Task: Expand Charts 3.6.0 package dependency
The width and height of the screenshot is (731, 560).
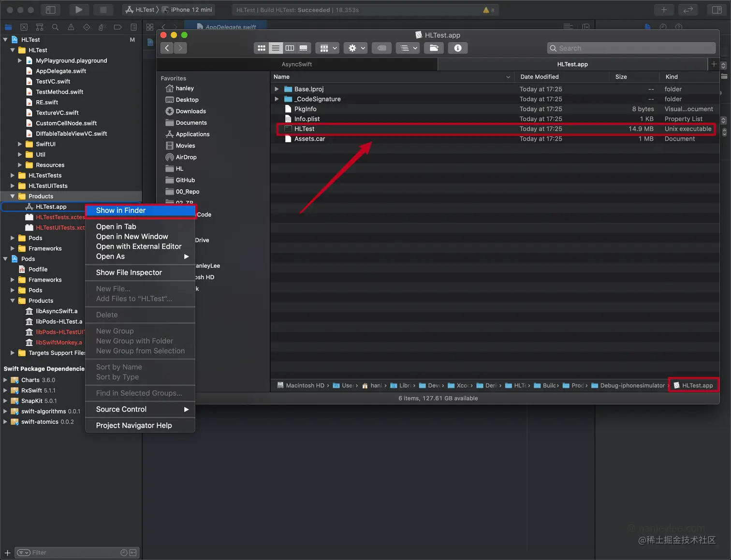Action: (x=5, y=380)
